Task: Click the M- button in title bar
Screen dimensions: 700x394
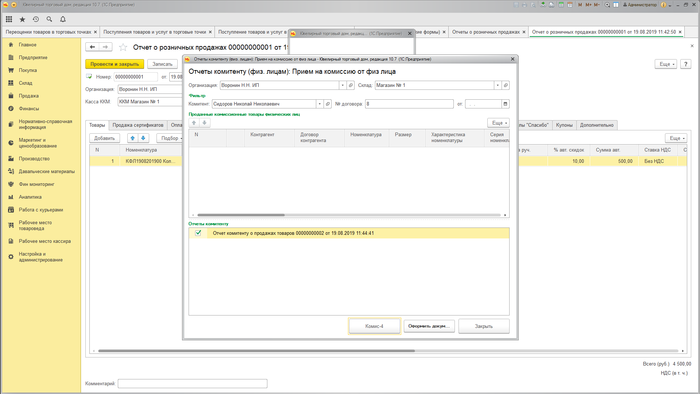Action: [597, 5]
